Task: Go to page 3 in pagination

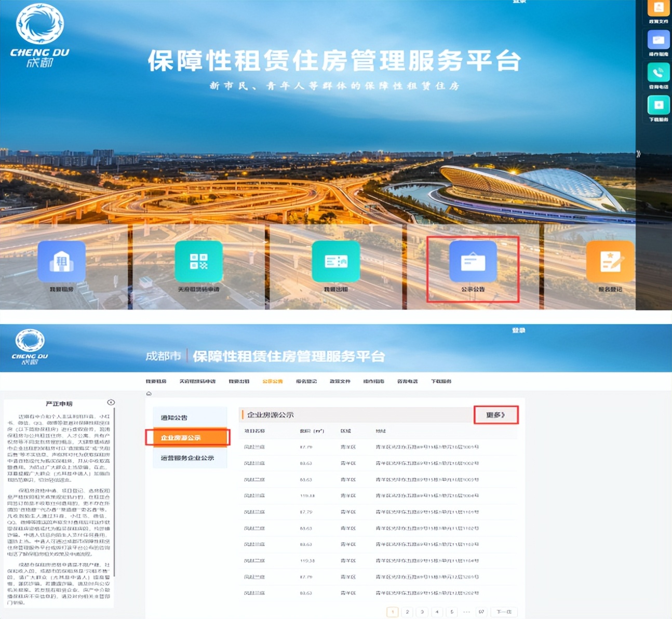Action: pos(422,612)
